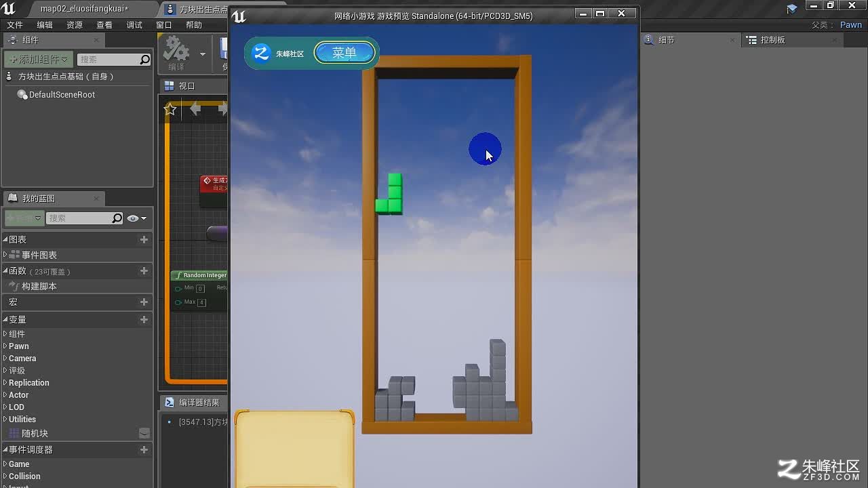
Task: Collapse the 事件调度器 section
Action: [x=5, y=449]
